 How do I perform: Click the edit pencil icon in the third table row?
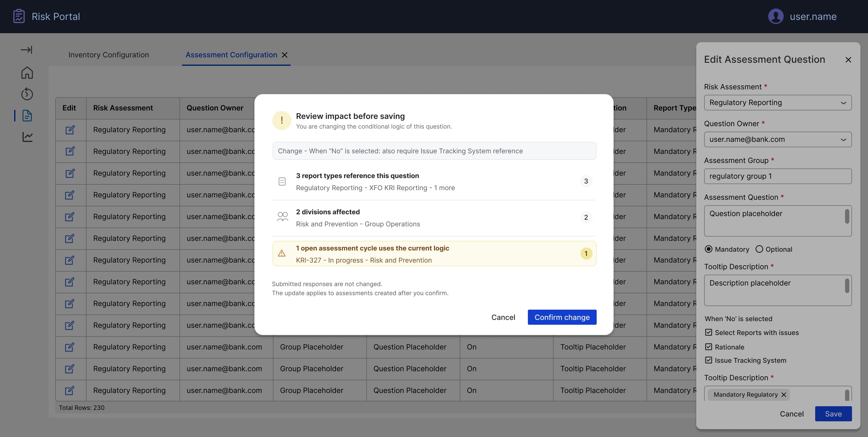(70, 173)
